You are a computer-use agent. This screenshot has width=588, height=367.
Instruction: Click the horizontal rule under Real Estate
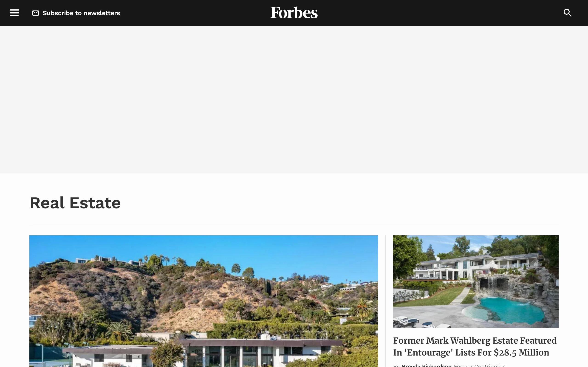coord(294,224)
